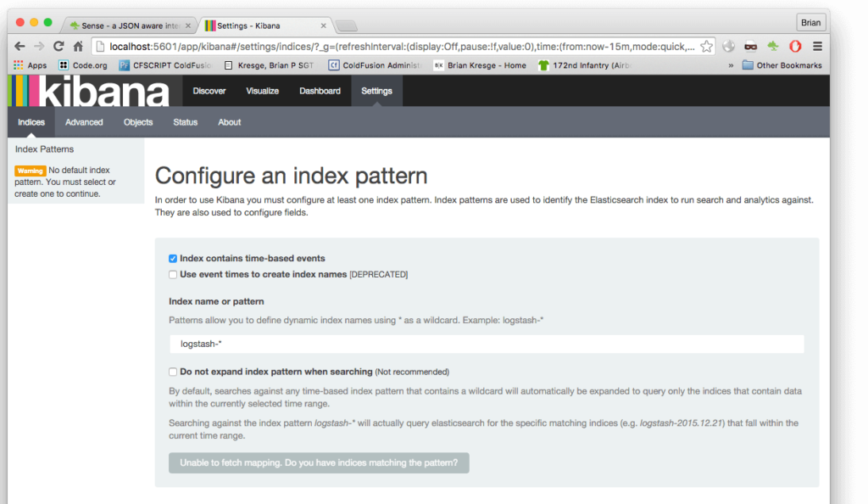Enable Use event times to create index names
Viewport: 868px width, 504px height.
click(172, 274)
